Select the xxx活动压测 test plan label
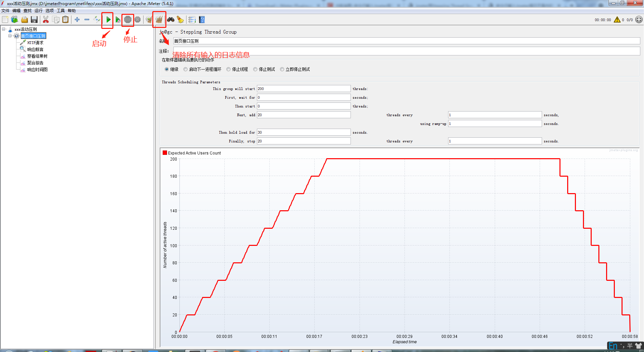 pyautogui.click(x=25, y=29)
